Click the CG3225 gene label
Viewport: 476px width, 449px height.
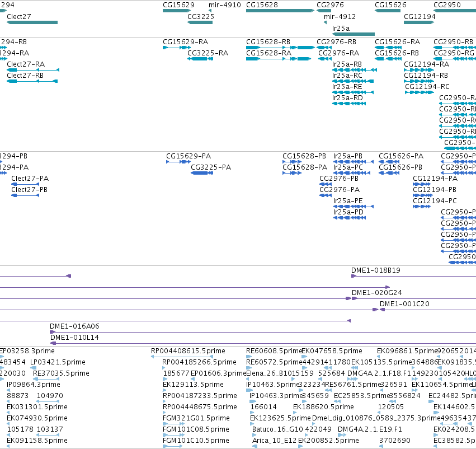tap(201, 16)
